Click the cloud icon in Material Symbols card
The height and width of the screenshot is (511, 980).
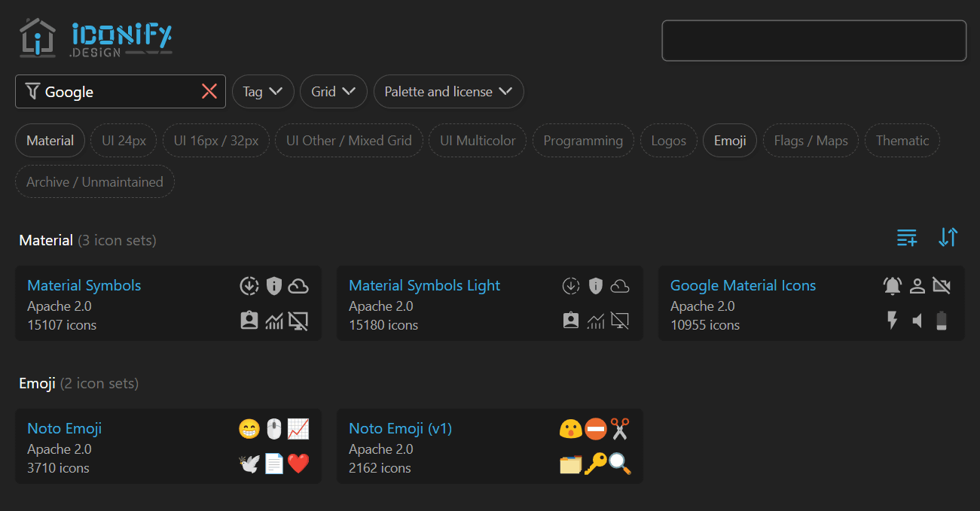point(299,286)
